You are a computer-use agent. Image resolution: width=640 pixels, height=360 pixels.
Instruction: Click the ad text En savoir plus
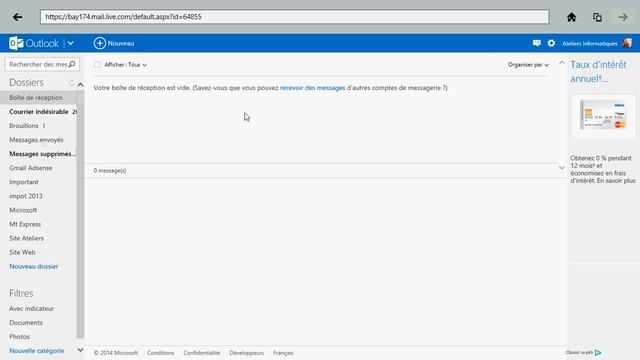pyautogui.click(x=616, y=180)
